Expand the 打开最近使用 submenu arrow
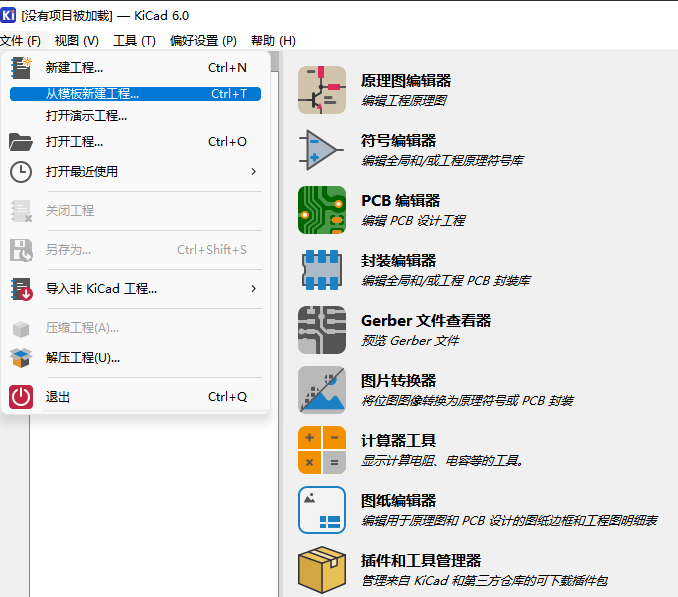This screenshot has width=678, height=597. point(254,172)
